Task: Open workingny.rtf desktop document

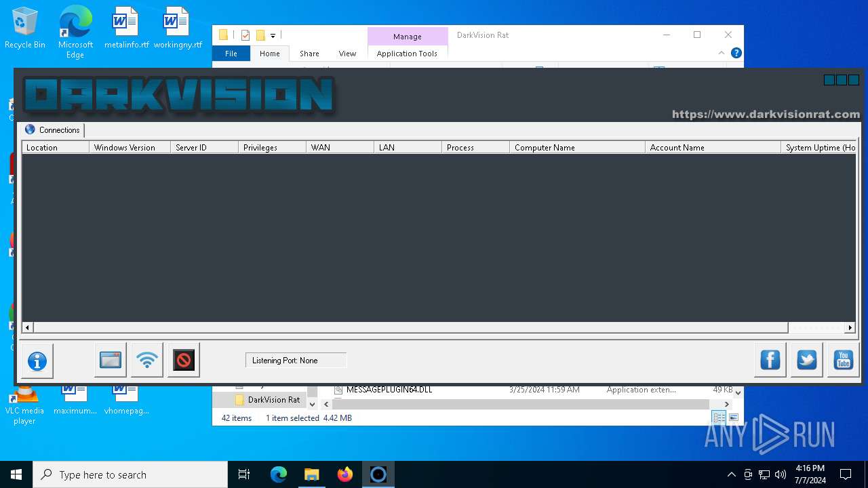Action: pos(178,28)
